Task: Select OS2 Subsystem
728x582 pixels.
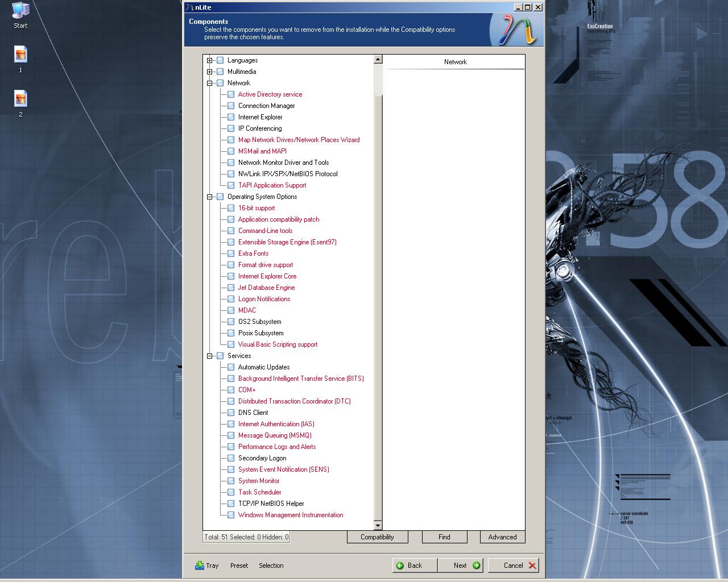Action: pyautogui.click(x=259, y=322)
